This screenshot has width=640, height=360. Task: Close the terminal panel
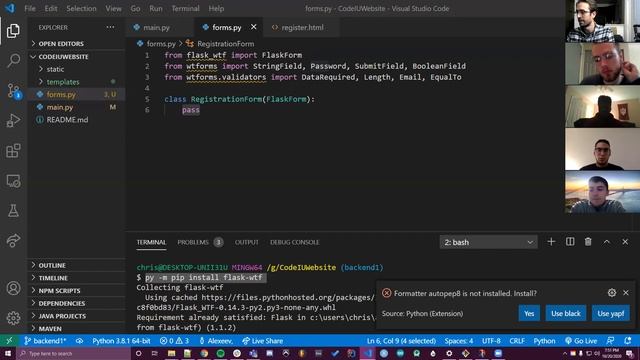625,242
